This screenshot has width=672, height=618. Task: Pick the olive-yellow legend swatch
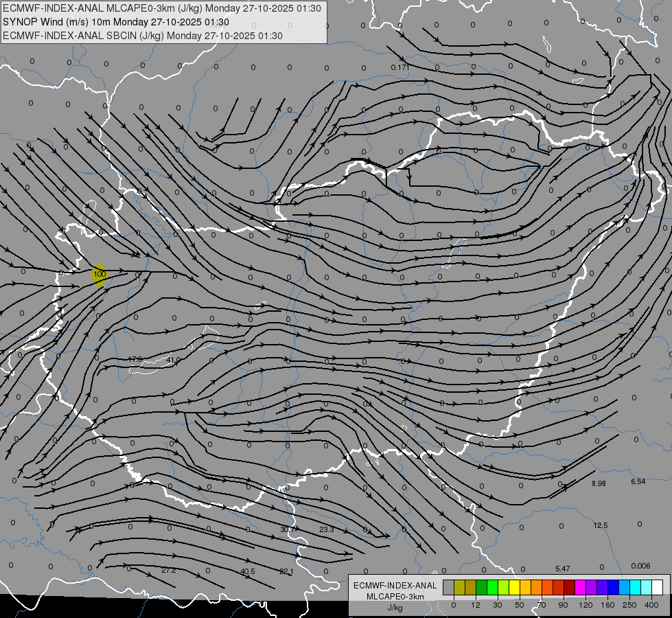pos(459,587)
